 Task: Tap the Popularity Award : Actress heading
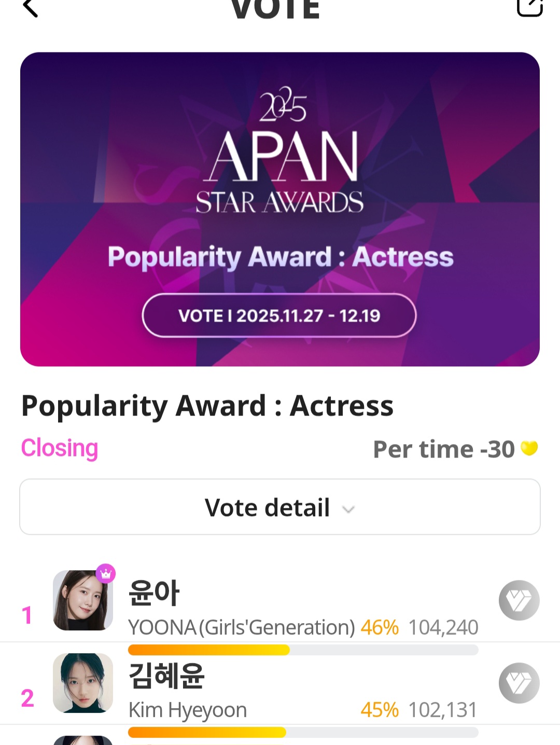pyautogui.click(x=207, y=406)
